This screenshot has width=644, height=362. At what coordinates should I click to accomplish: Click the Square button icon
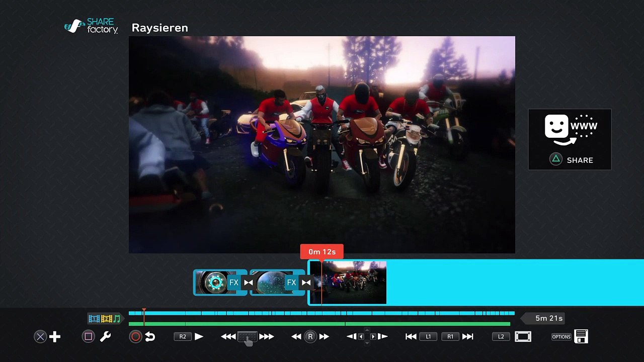(x=88, y=337)
